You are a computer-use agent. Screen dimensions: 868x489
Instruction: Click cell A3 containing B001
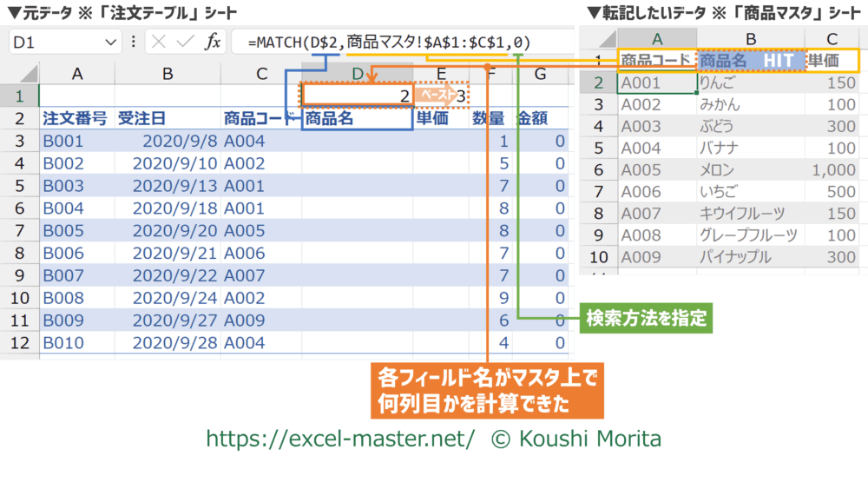pyautogui.click(x=76, y=141)
